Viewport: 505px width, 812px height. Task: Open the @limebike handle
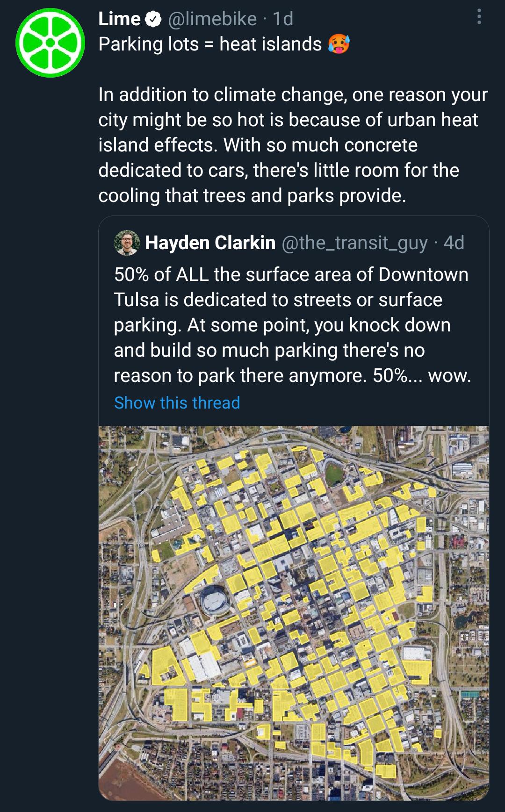[212, 19]
